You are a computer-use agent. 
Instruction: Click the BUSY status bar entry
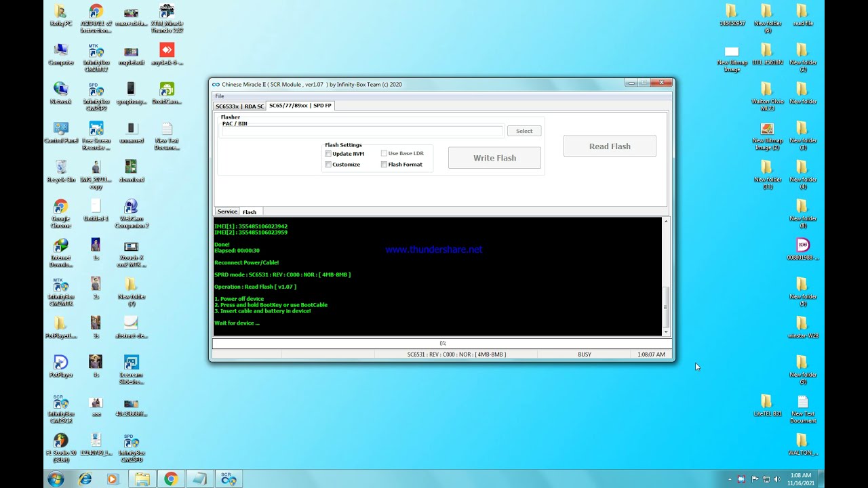[585, 354]
